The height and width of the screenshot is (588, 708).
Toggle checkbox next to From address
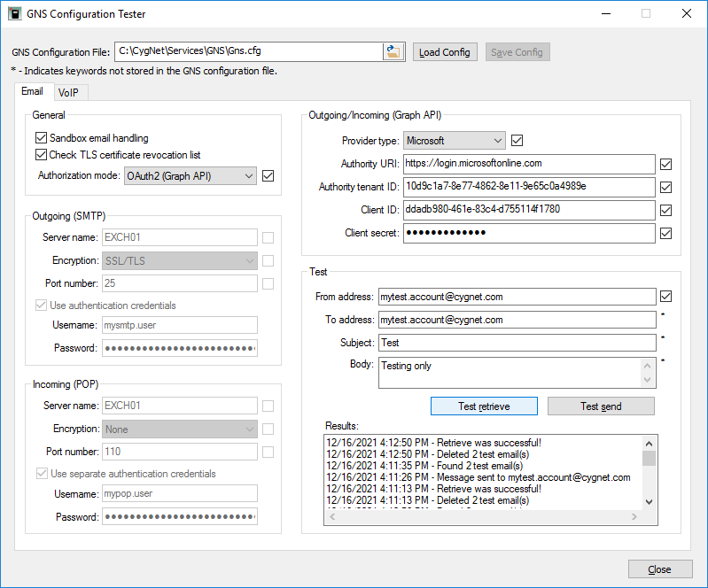point(665,296)
